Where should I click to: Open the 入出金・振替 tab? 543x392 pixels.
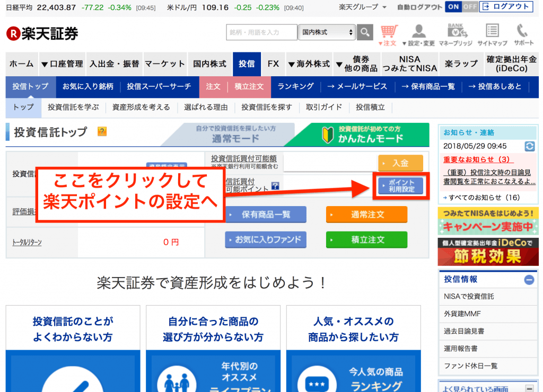[x=115, y=64]
